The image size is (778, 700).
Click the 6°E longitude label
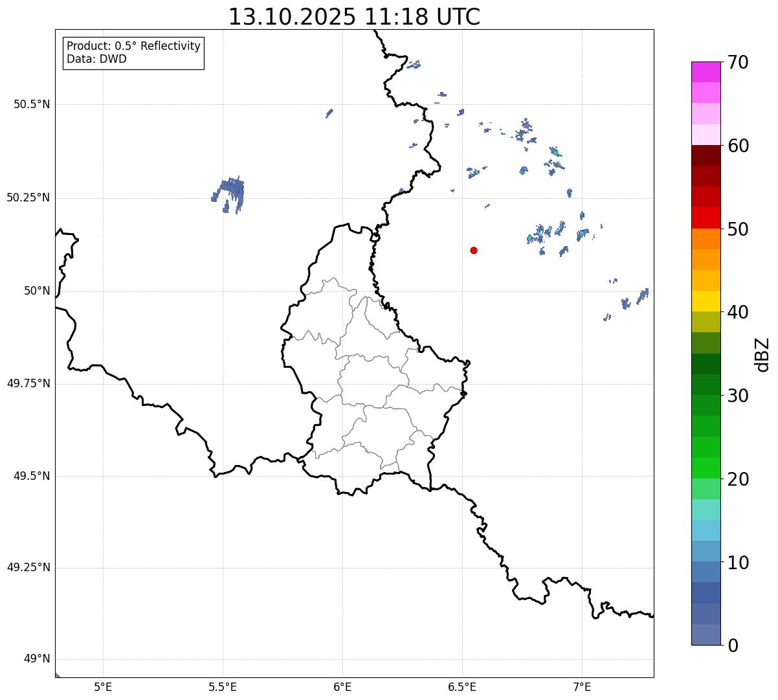tap(342, 687)
